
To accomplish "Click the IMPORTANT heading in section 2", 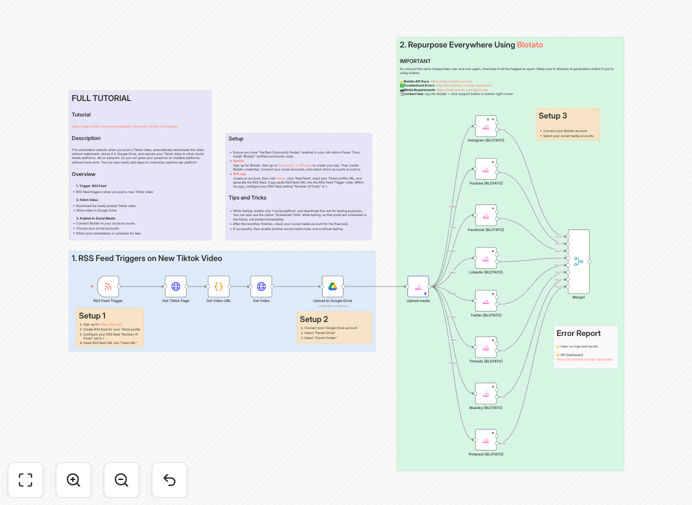I will point(415,61).
